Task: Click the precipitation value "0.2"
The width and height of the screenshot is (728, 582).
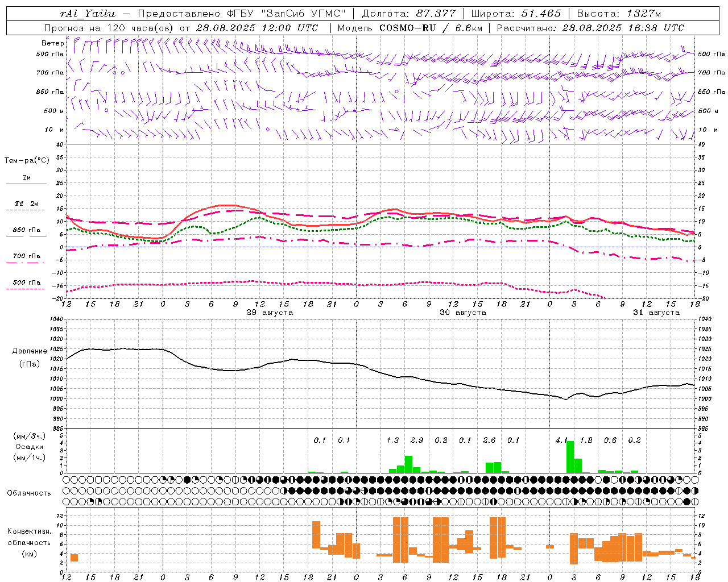Action: pos(634,440)
